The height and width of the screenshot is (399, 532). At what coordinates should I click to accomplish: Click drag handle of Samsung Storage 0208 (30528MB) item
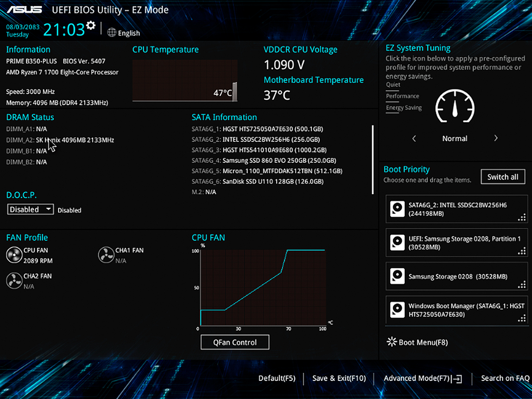click(x=521, y=285)
